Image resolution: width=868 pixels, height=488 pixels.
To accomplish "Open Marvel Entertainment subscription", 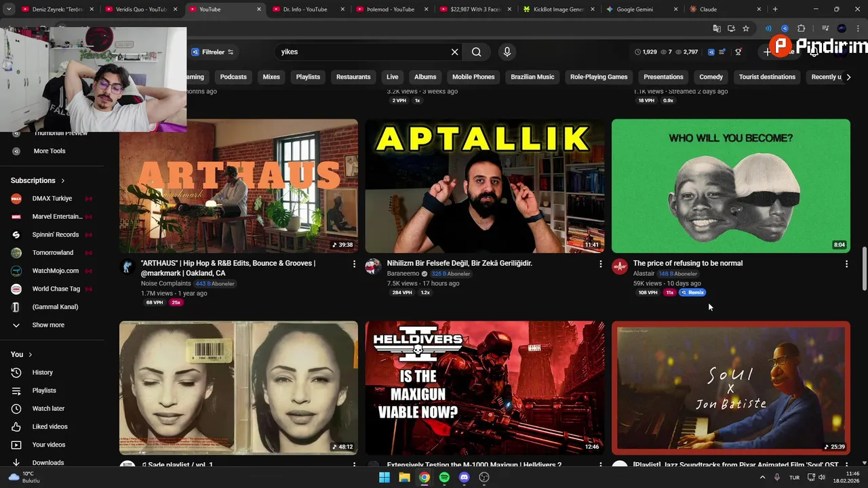I will (x=52, y=217).
